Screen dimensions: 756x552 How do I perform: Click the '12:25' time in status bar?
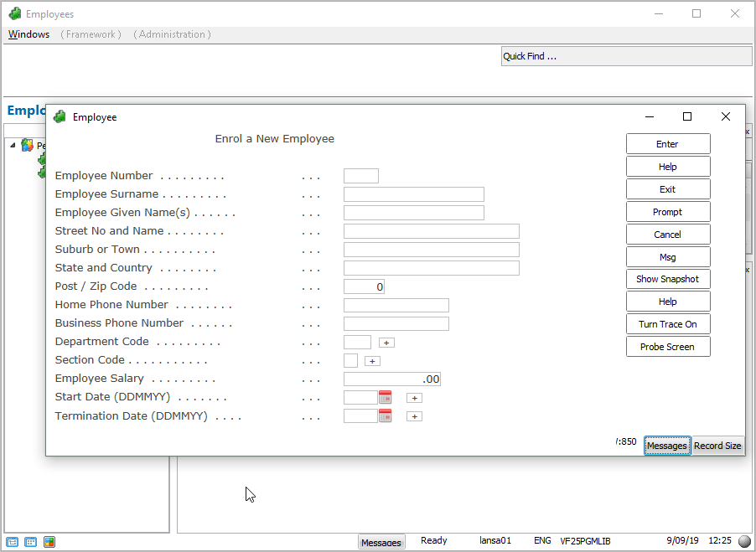(x=720, y=540)
